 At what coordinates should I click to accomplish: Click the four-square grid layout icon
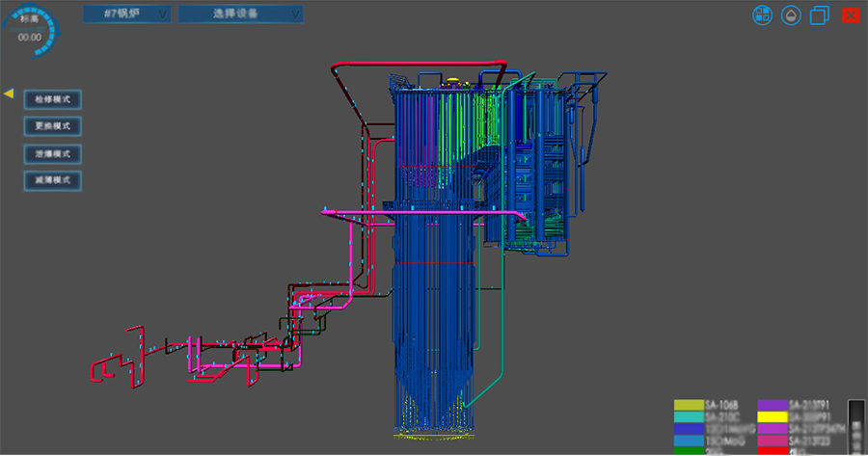click(762, 14)
